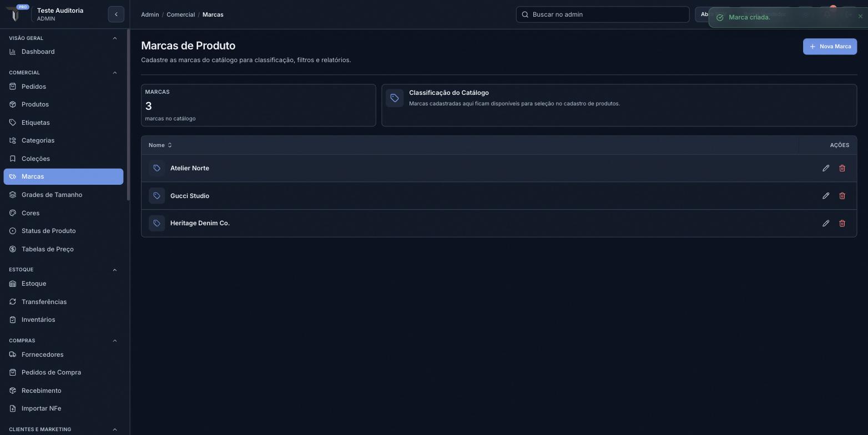
Task: Select the Marcas sidebar item
Action: (63, 176)
